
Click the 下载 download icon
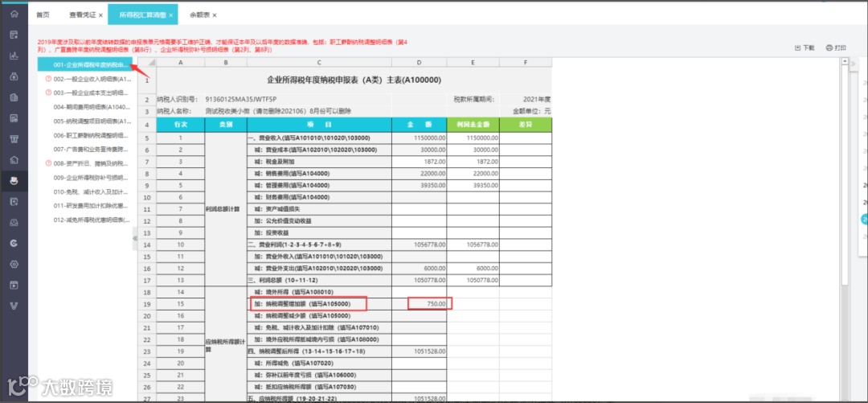pos(797,48)
